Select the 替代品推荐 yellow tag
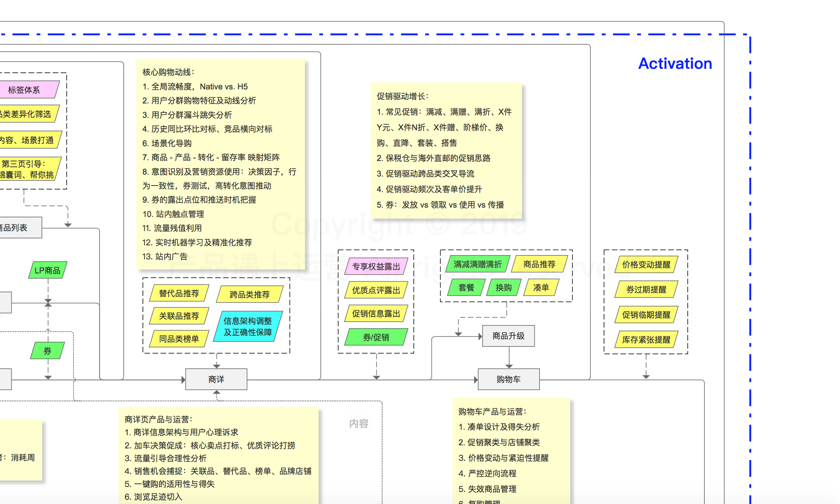This screenshot has height=504, width=840. 179,293
